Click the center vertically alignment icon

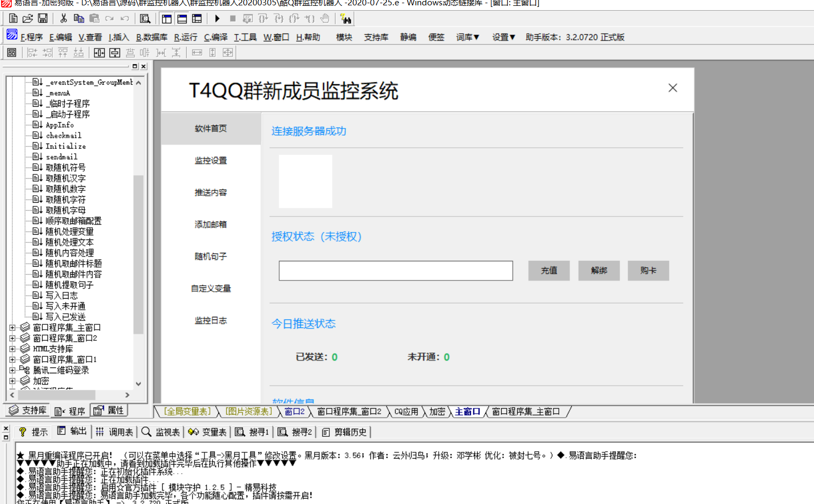click(x=115, y=52)
